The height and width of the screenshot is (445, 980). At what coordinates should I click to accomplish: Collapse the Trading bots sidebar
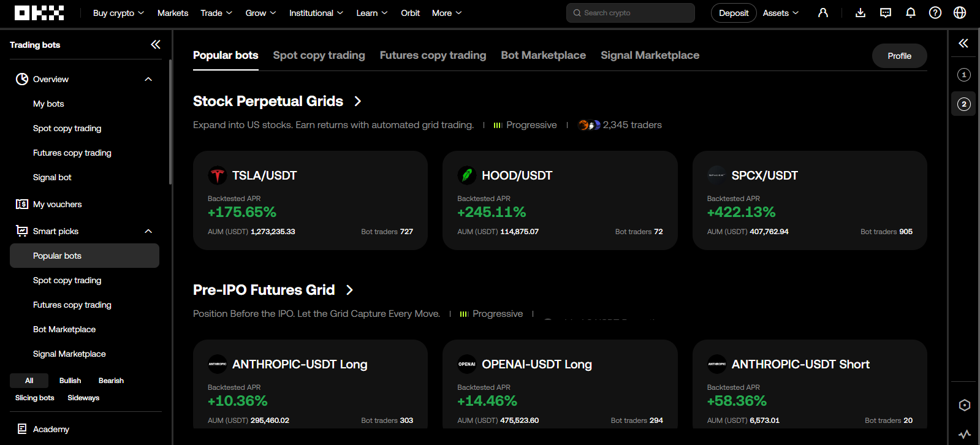[x=156, y=44]
